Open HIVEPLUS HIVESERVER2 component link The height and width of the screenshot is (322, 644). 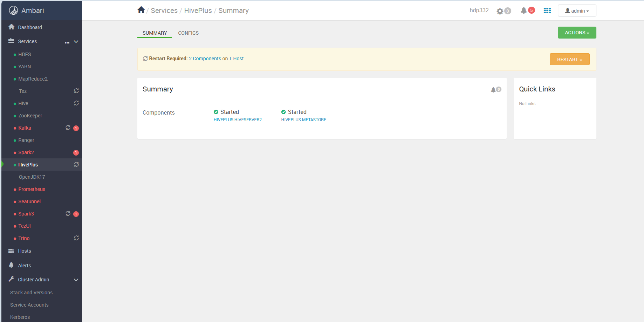pos(238,120)
